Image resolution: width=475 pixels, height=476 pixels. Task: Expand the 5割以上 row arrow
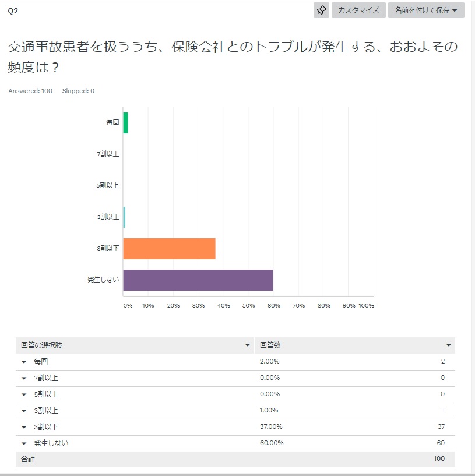click(24, 394)
